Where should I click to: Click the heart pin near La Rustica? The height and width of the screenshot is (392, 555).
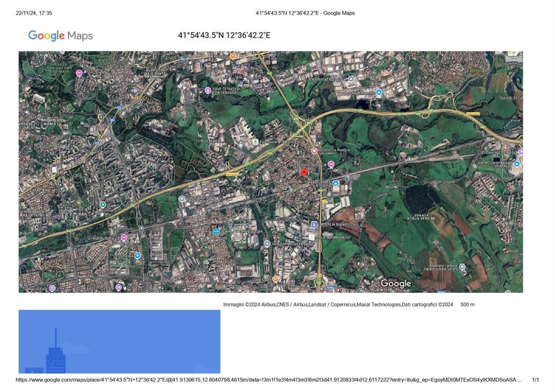314,151
